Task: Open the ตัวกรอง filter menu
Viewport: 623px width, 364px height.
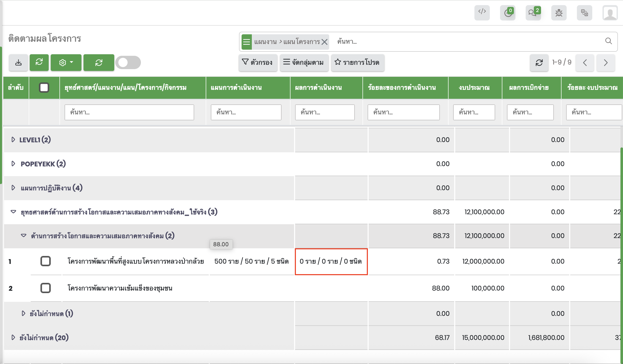Action: tap(257, 62)
